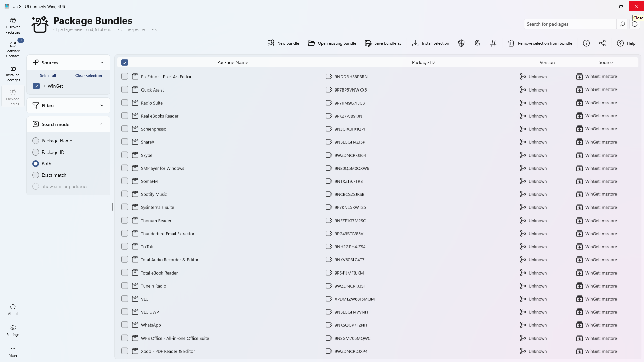Image resolution: width=644 pixels, height=362 pixels.
Task: Check the Quick Assist checkbox
Action: pyautogui.click(x=125, y=89)
